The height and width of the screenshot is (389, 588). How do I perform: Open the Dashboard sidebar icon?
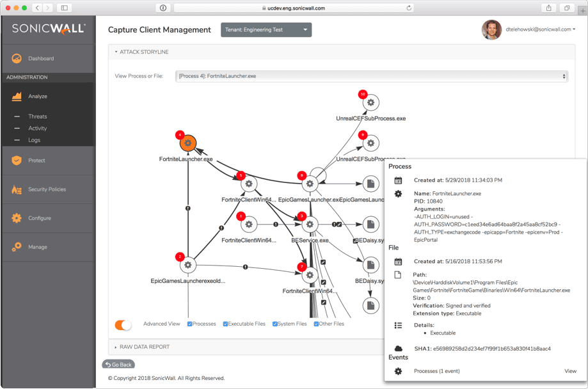[x=17, y=59]
